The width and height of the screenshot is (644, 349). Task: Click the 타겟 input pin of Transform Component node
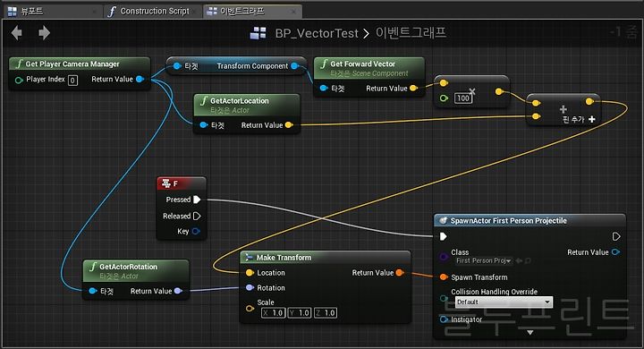click(x=177, y=65)
